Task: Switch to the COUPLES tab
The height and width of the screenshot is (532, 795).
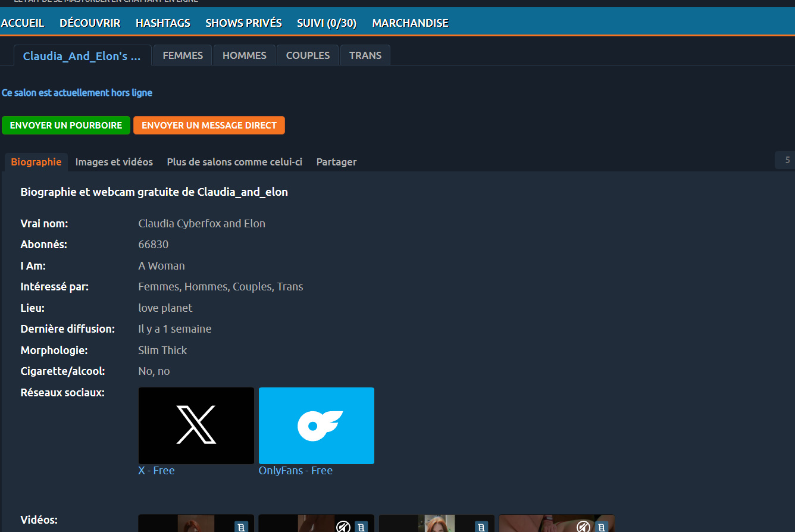Action: pyautogui.click(x=308, y=55)
